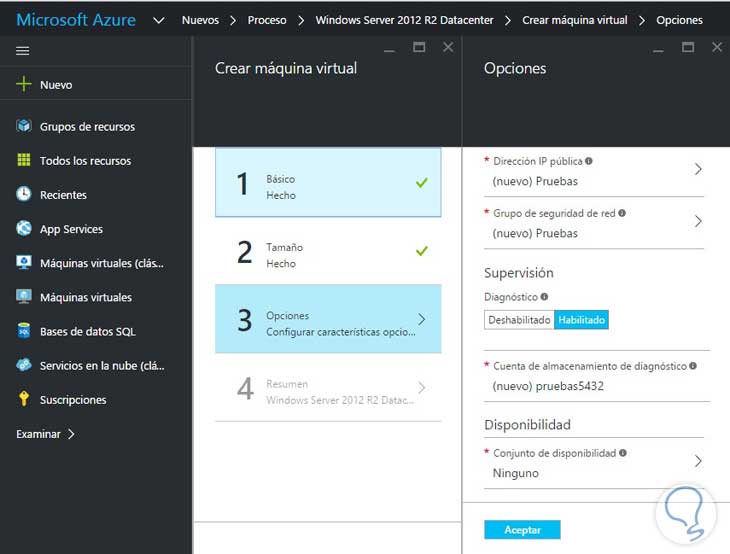Click the hamburger menu icon
Screen dimensions: 730x554
pos(23,50)
